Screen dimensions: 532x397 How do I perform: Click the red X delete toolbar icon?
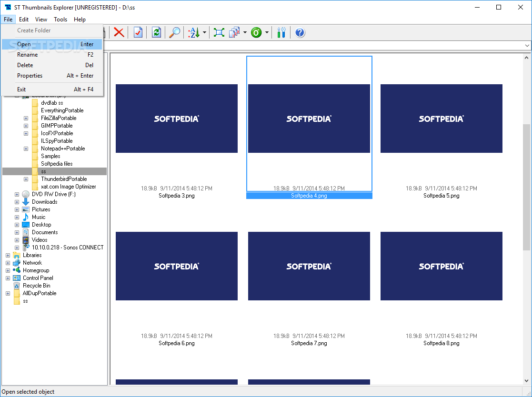119,32
